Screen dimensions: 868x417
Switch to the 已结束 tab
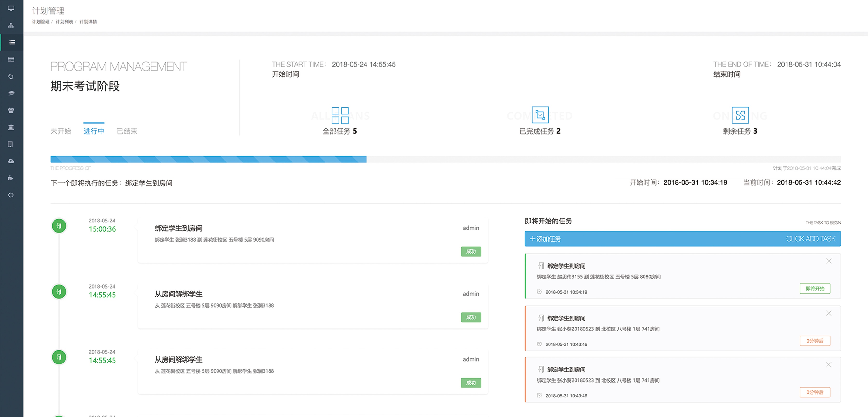tap(127, 131)
